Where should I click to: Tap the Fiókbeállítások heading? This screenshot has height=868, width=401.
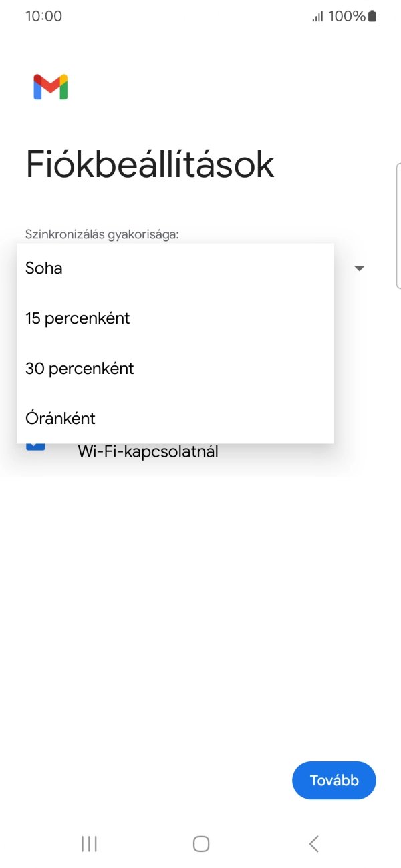click(149, 164)
